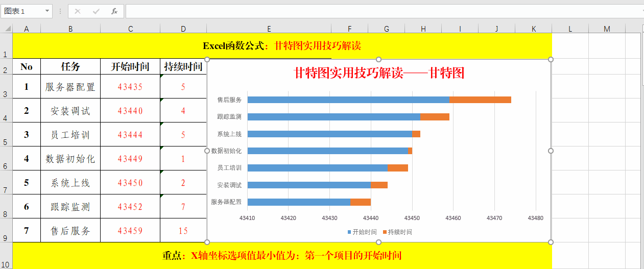Click the 43410 horizontal axis value
The height and width of the screenshot is (269, 644).
tap(248, 218)
